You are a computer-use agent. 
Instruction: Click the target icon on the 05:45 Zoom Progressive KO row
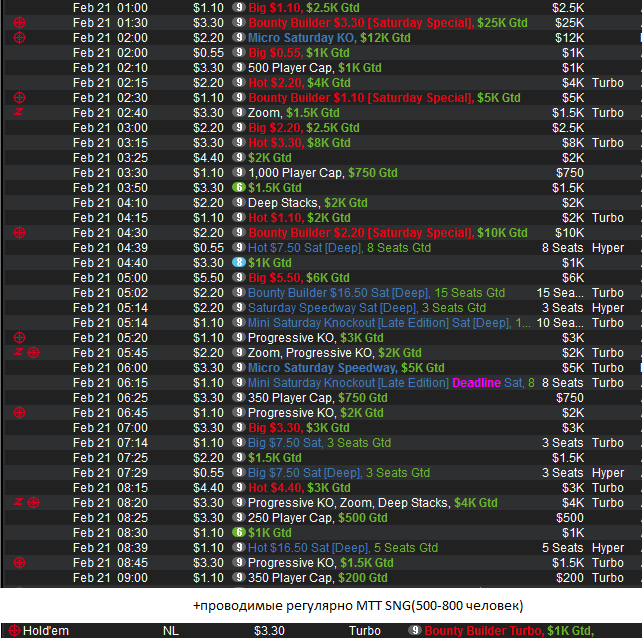pos(34,353)
